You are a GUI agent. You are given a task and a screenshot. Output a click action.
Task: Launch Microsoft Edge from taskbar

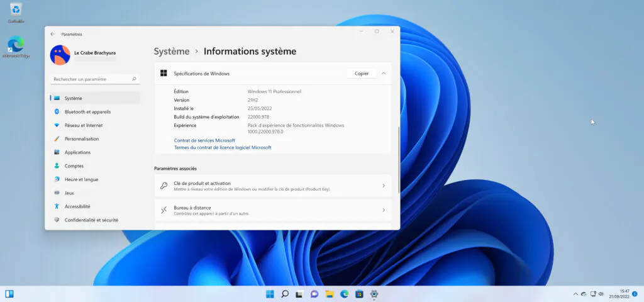344,294
